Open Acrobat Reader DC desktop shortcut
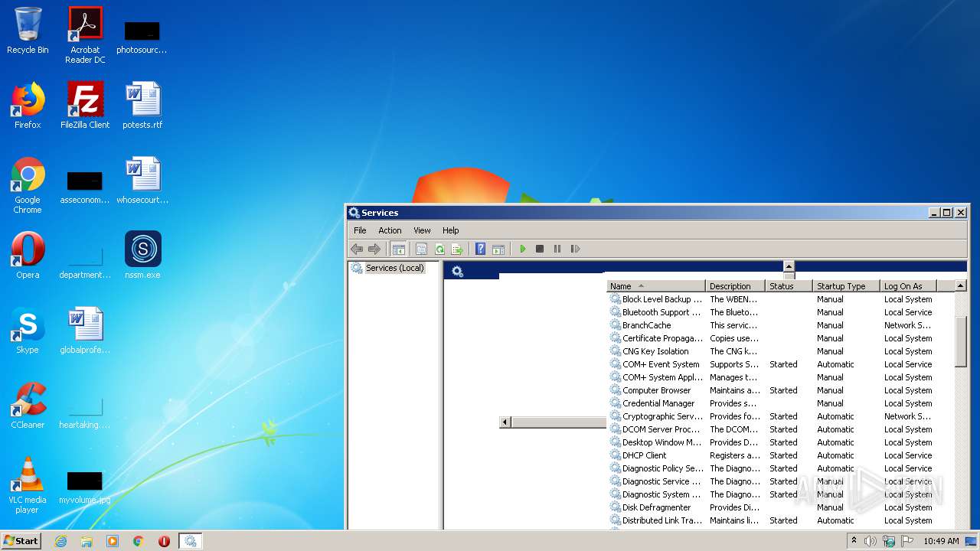 click(85, 34)
